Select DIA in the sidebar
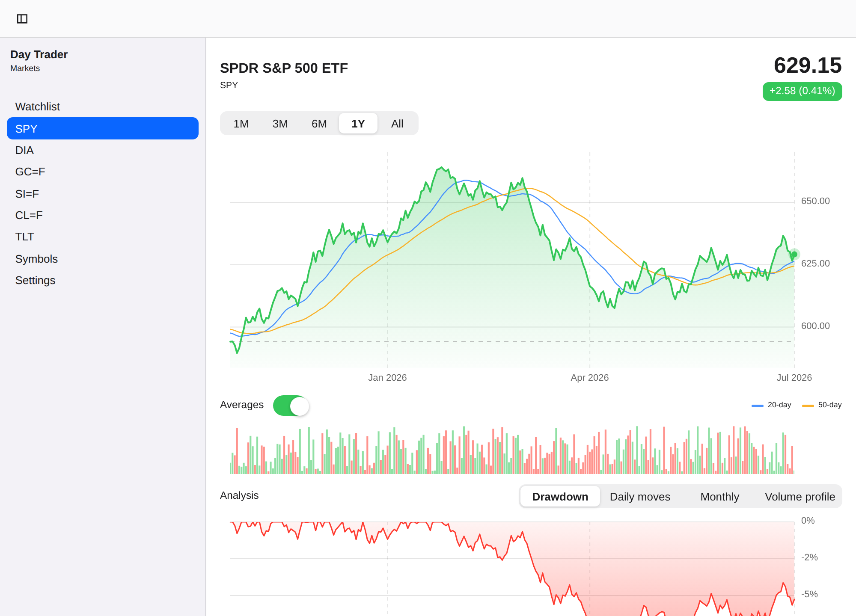The height and width of the screenshot is (616, 856). (103, 150)
